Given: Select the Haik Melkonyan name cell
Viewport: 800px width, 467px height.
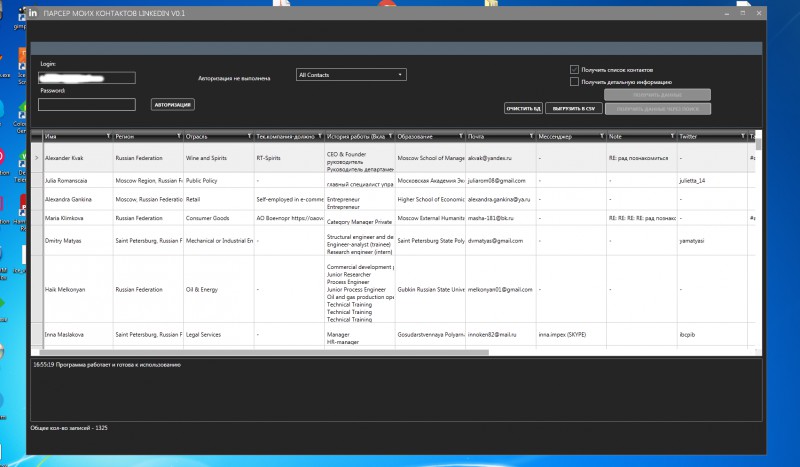Looking at the screenshot, I should click(x=78, y=289).
